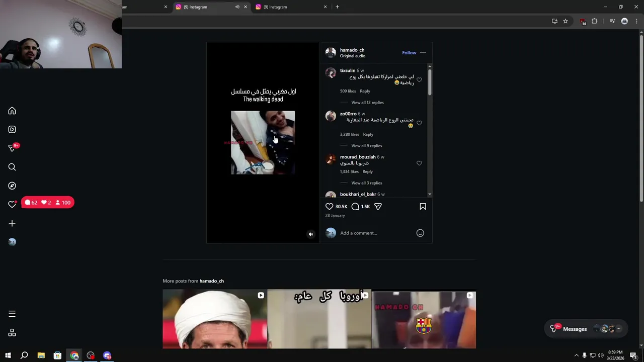Open media control icon in Chrome toolbar
Image resolution: width=644 pixels, height=362 pixels.
612,21
